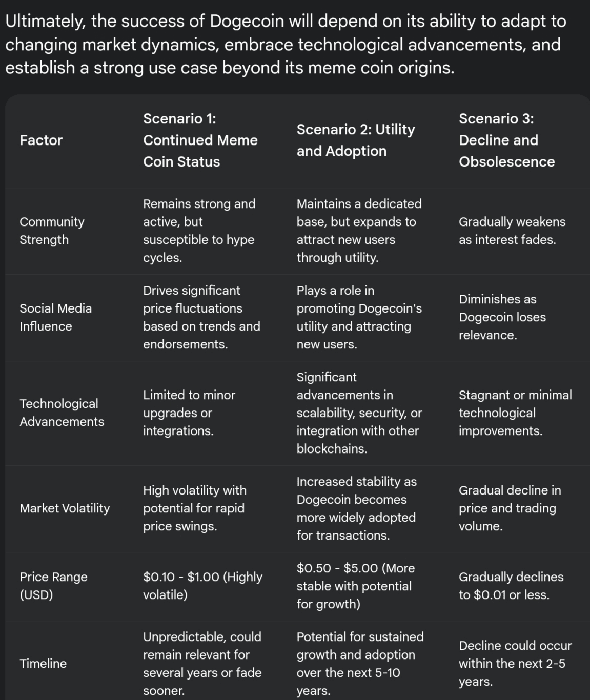Click the 'Gradually weakens as interest fades' cell
Viewport: 590px width, 700px height.
tap(512, 231)
